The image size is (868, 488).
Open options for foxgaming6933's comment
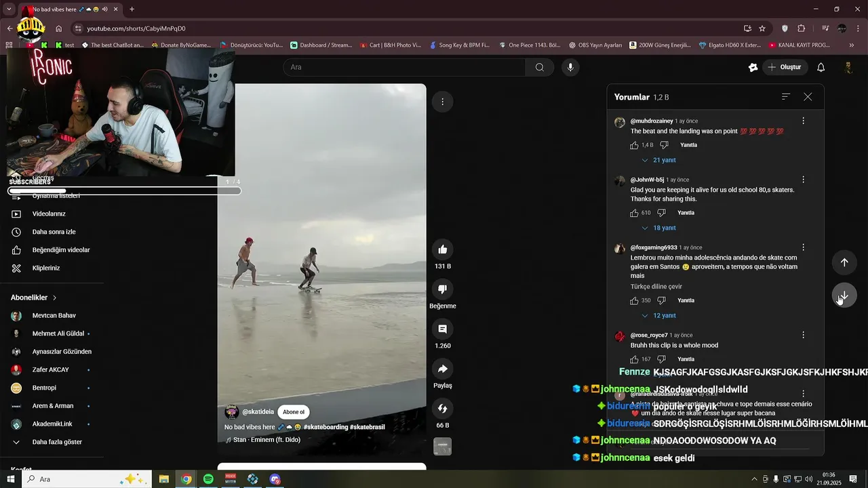[804, 247]
